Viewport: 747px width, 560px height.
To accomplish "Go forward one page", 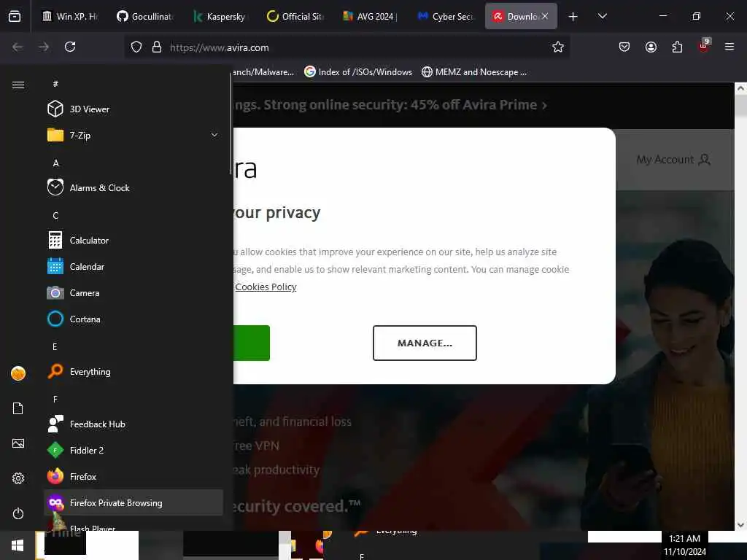I will [44, 47].
